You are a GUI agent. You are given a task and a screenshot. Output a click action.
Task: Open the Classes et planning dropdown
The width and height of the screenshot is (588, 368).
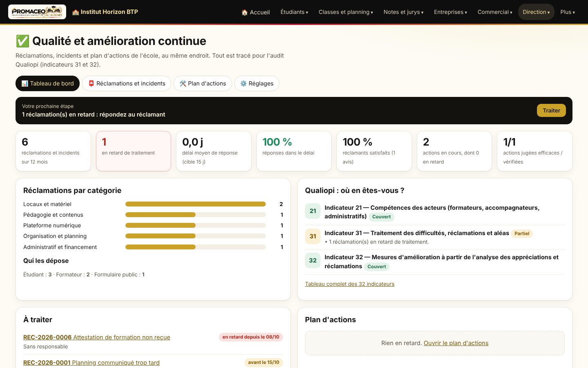346,12
